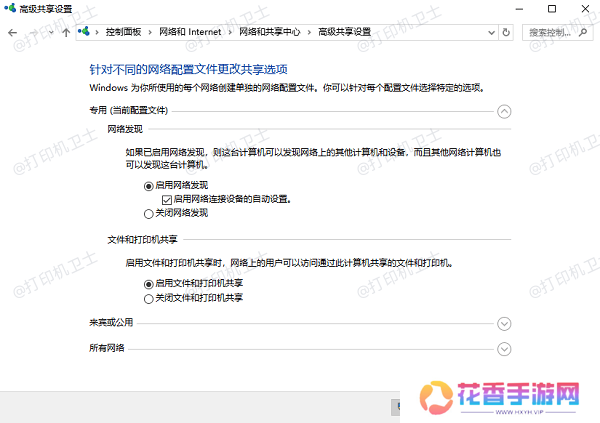600x423 pixels.
Task: Expand the 来宾或公用 section
Action: [504, 324]
